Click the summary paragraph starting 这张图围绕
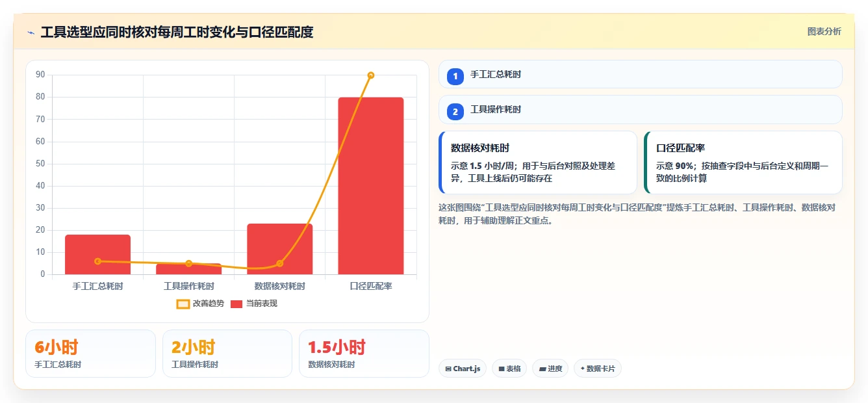Viewport: 868px width, 403px height. coord(637,214)
